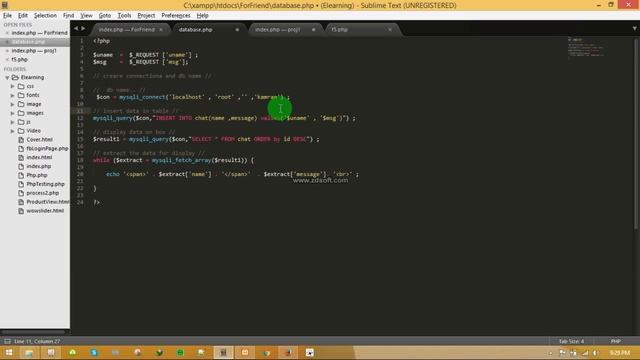The width and height of the screenshot is (640, 360).
Task: Click the sidebar horizontal scrollbar
Action: (33, 332)
